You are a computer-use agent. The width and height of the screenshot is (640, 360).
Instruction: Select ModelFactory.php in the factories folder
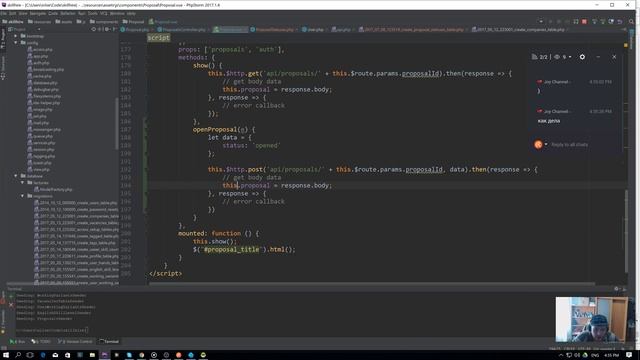click(x=53, y=189)
